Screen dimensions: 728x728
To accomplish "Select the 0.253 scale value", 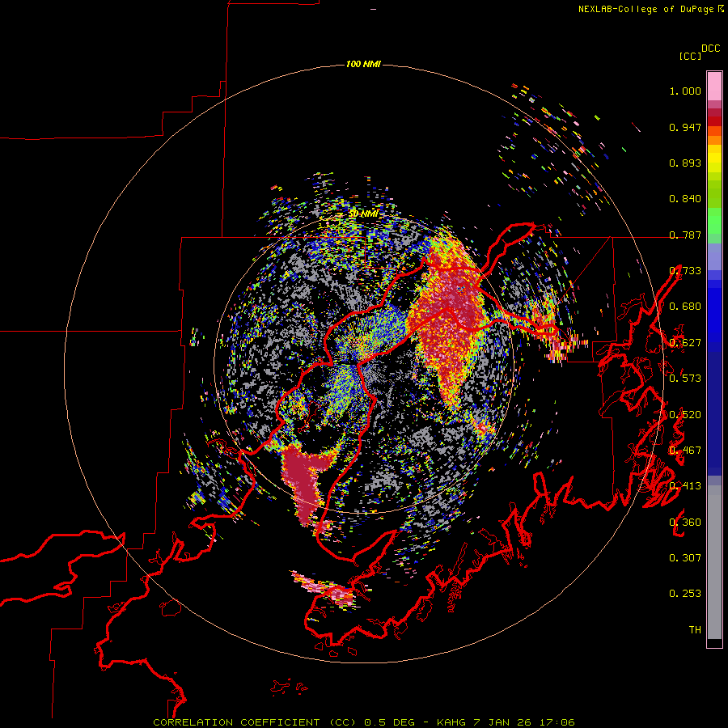I will click(x=685, y=594).
